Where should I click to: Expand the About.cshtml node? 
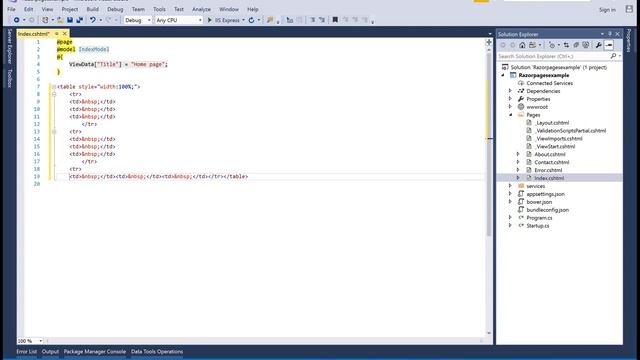(518, 154)
